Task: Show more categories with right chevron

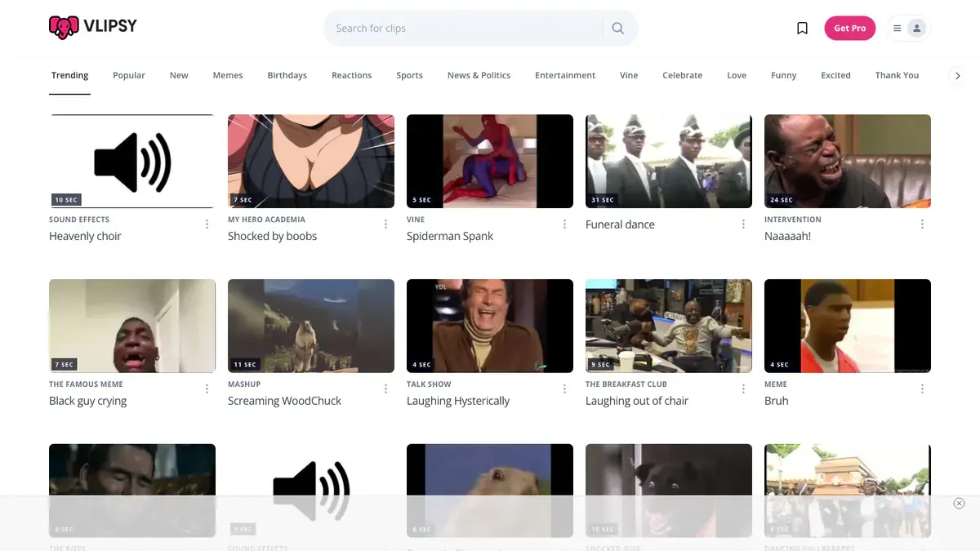Action: pyautogui.click(x=957, y=75)
